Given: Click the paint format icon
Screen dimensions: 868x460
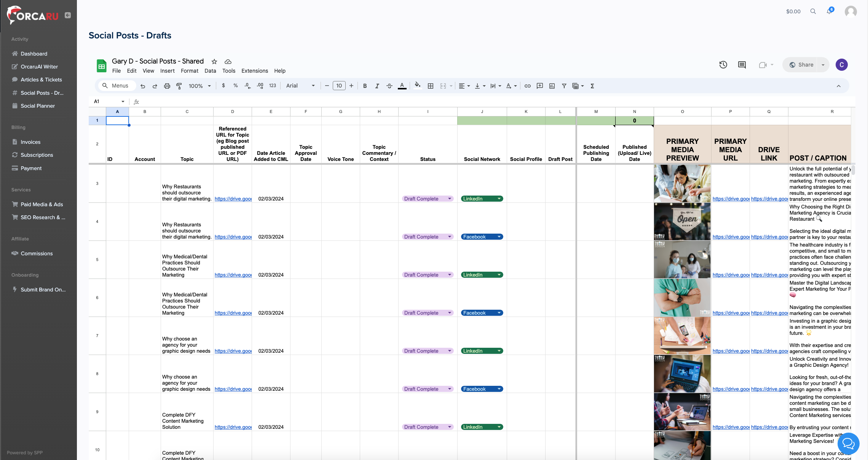Looking at the screenshot, I should 179,86.
